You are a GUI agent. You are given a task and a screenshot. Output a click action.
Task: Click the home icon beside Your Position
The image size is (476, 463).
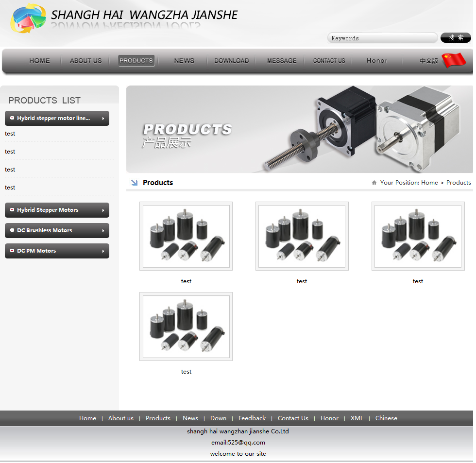pos(374,183)
